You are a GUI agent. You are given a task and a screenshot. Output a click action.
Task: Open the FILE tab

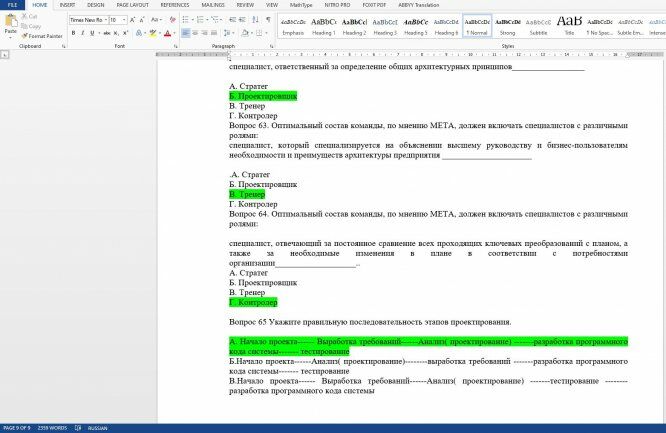12,5
